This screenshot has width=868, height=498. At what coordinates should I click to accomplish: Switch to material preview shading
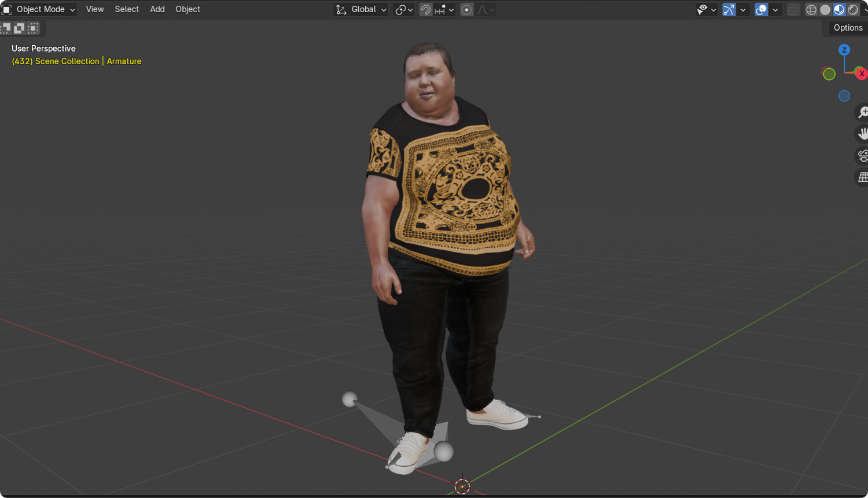[x=839, y=9]
